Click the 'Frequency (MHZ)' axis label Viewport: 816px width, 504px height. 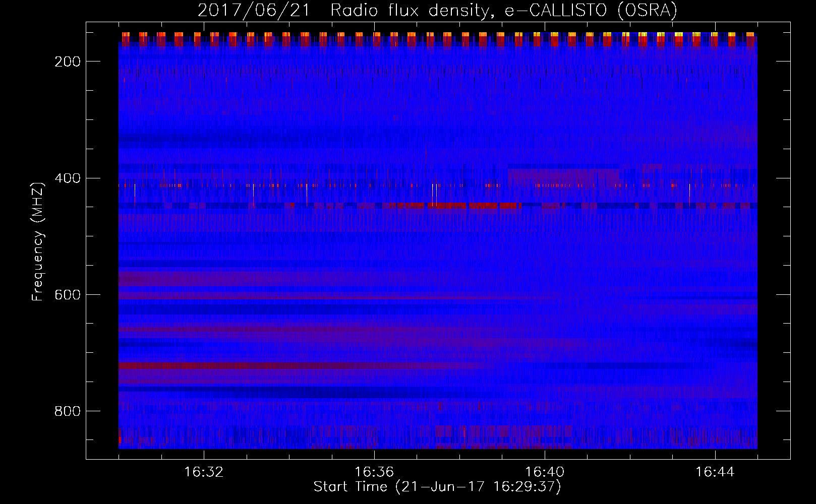(x=38, y=241)
